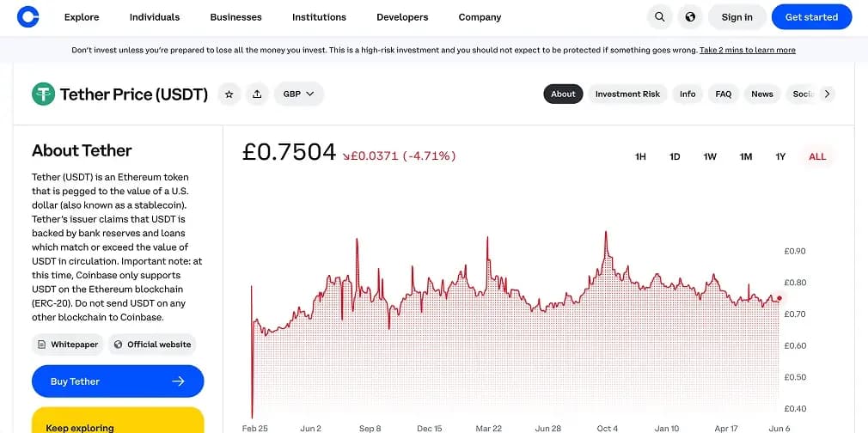Click the Get started button
The image size is (868, 433).
[811, 17]
